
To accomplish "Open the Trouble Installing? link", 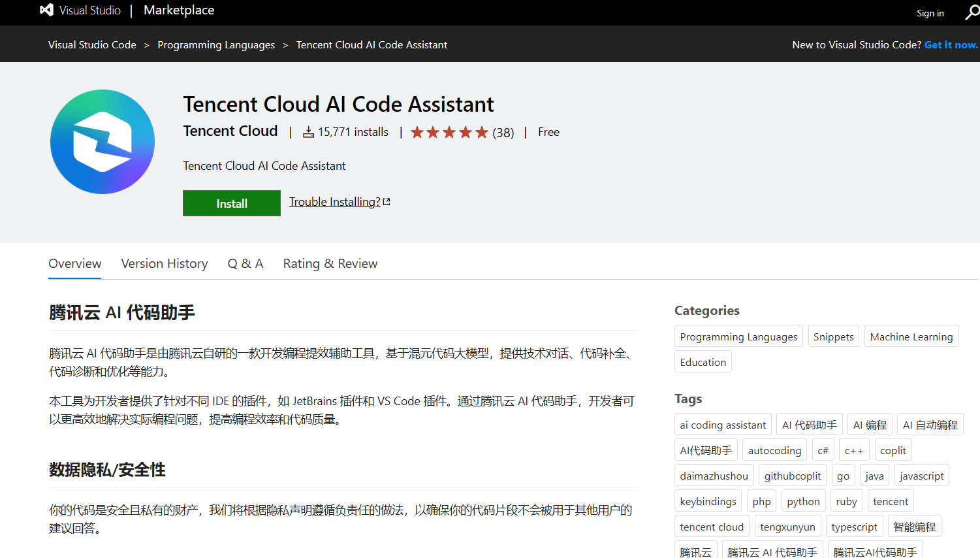I will [x=334, y=202].
